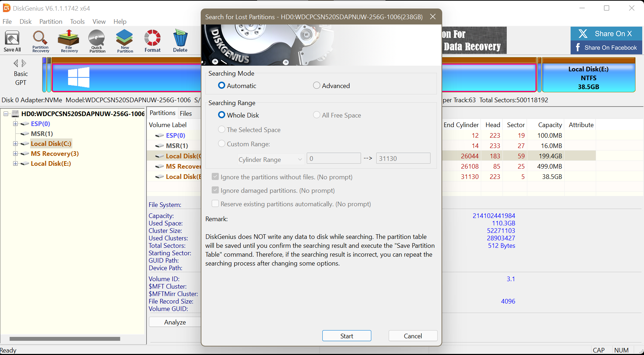Create a New Partition via toolbar
644x355 pixels.
click(x=125, y=41)
